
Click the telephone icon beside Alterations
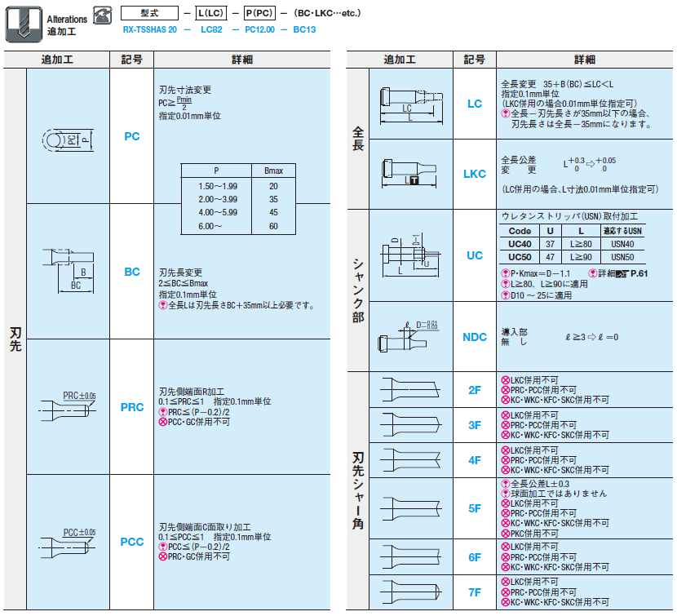(x=103, y=15)
